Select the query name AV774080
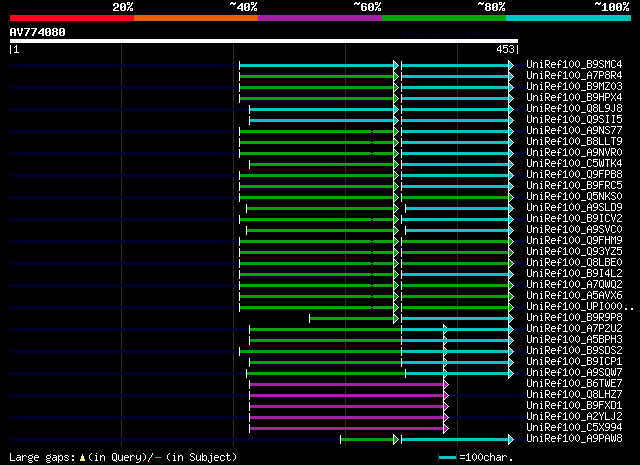This screenshot has height=465, width=640. tap(38, 32)
